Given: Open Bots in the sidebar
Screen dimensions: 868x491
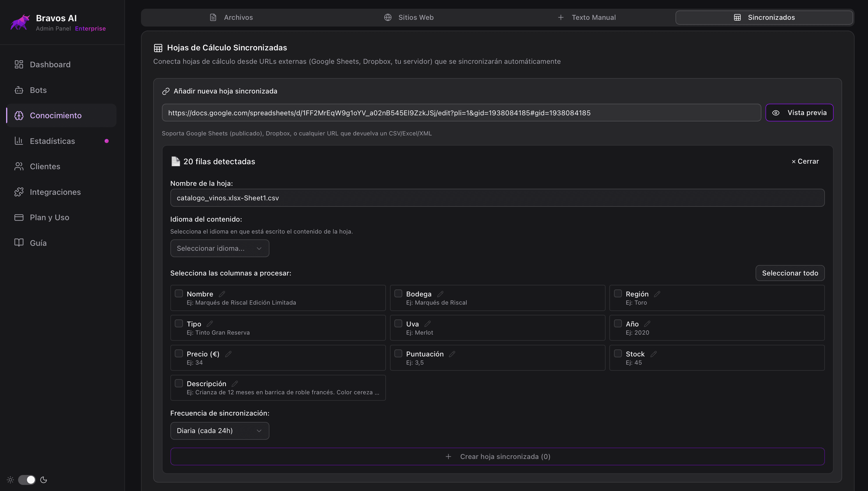Looking at the screenshot, I should click(61, 90).
